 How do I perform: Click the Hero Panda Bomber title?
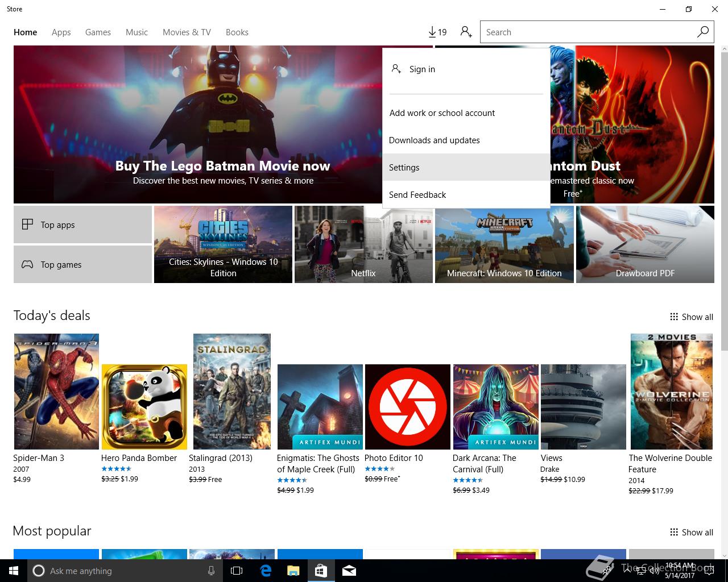139,458
